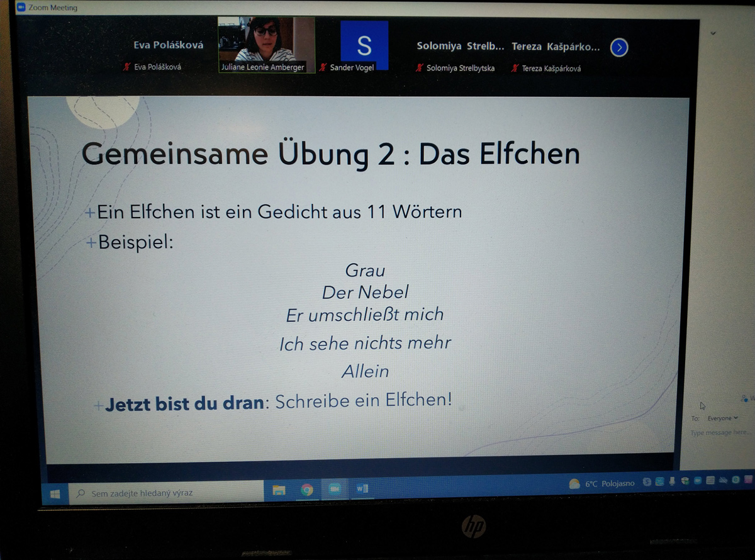This screenshot has width=755, height=560.
Task: Click the Zoom Meeting title bar icon
Action: pyautogui.click(x=20, y=8)
